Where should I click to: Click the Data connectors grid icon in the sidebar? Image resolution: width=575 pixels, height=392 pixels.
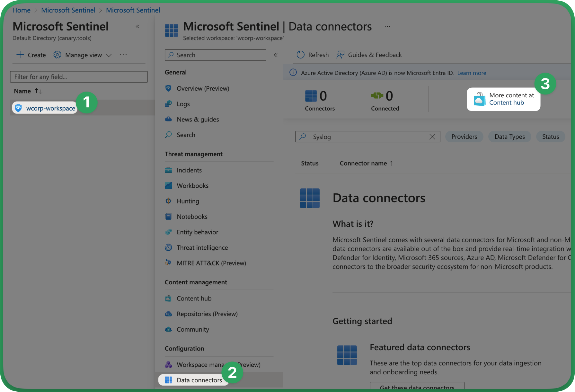tap(168, 380)
